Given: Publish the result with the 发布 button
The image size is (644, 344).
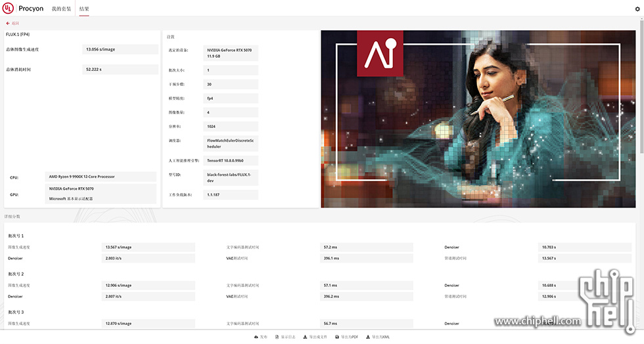Looking at the screenshot, I should 261,337.
